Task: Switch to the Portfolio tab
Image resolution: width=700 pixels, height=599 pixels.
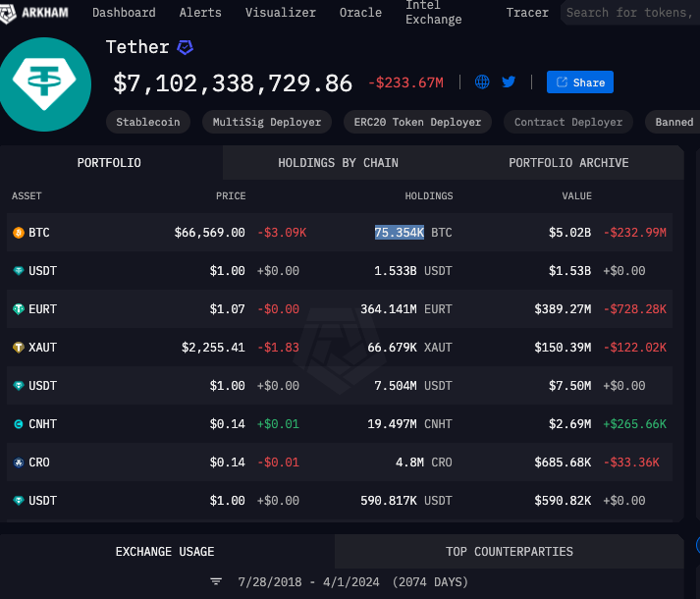Action: click(109, 163)
